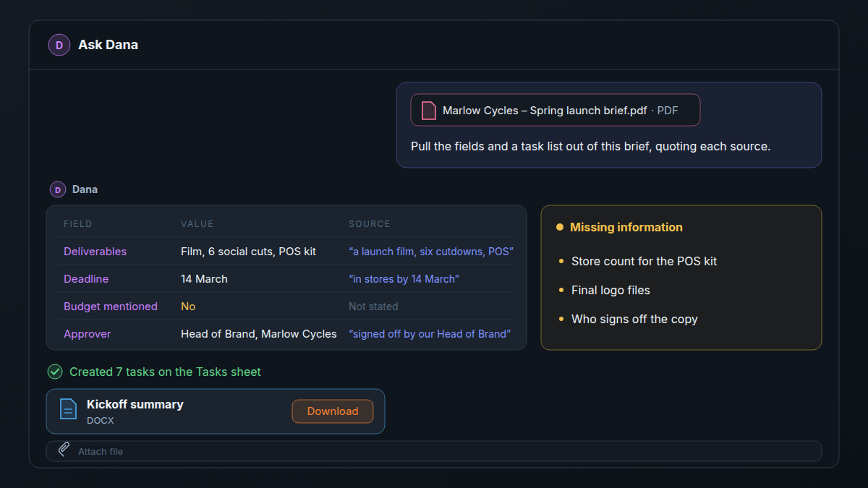Click the value "Film, 6 social cuts, POS kit"

(x=249, y=252)
